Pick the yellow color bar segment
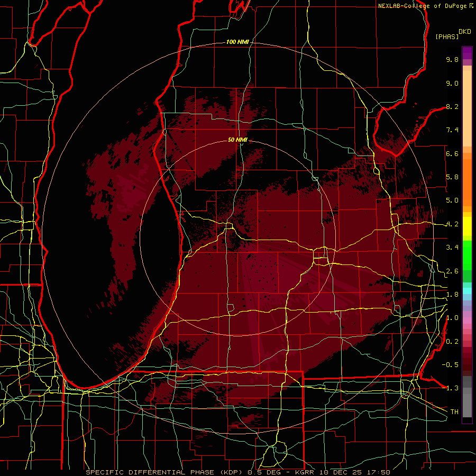This screenshot has height=476, width=476. click(x=467, y=226)
